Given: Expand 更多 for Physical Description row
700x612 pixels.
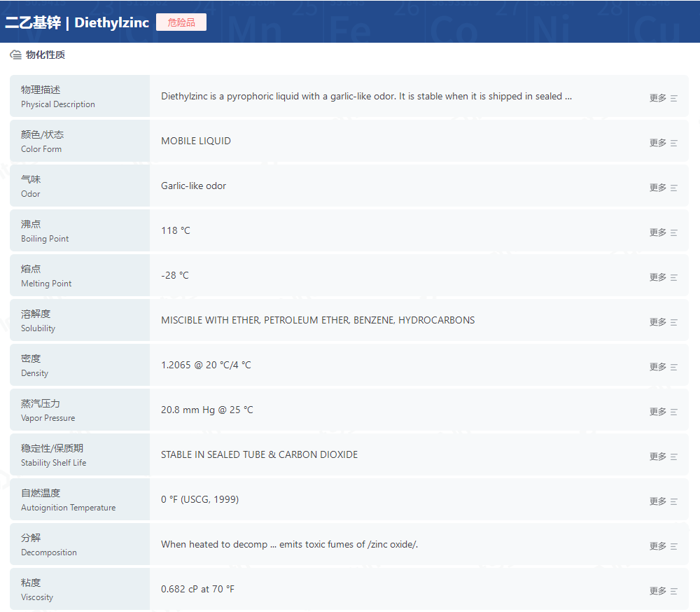Looking at the screenshot, I should [x=664, y=98].
